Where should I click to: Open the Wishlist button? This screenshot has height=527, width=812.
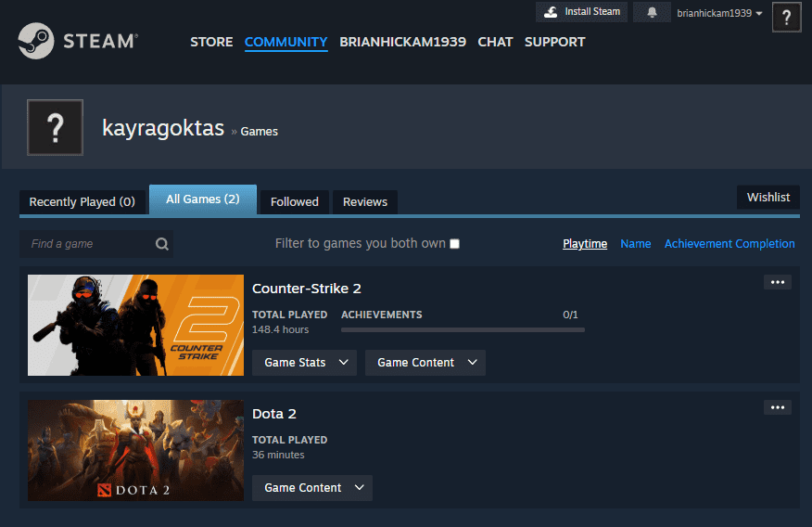[x=768, y=197]
